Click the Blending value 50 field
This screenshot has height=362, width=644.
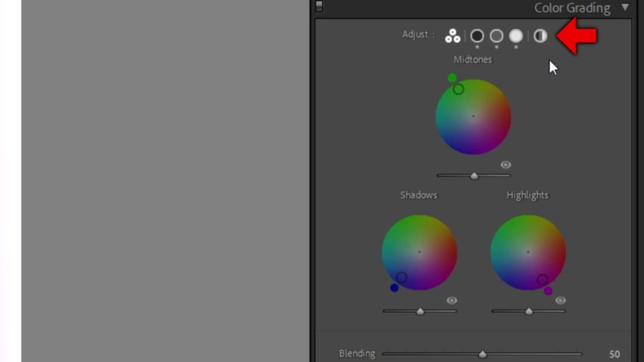coord(614,354)
